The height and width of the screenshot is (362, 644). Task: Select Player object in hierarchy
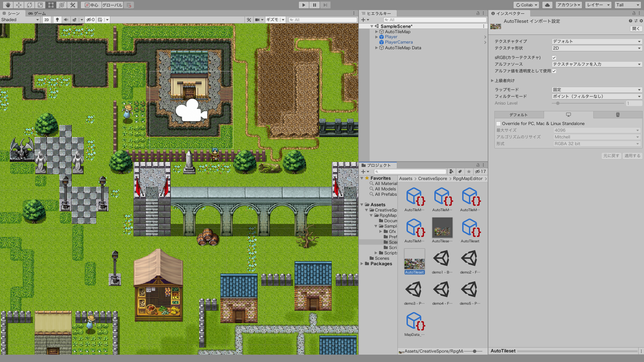pos(391,37)
